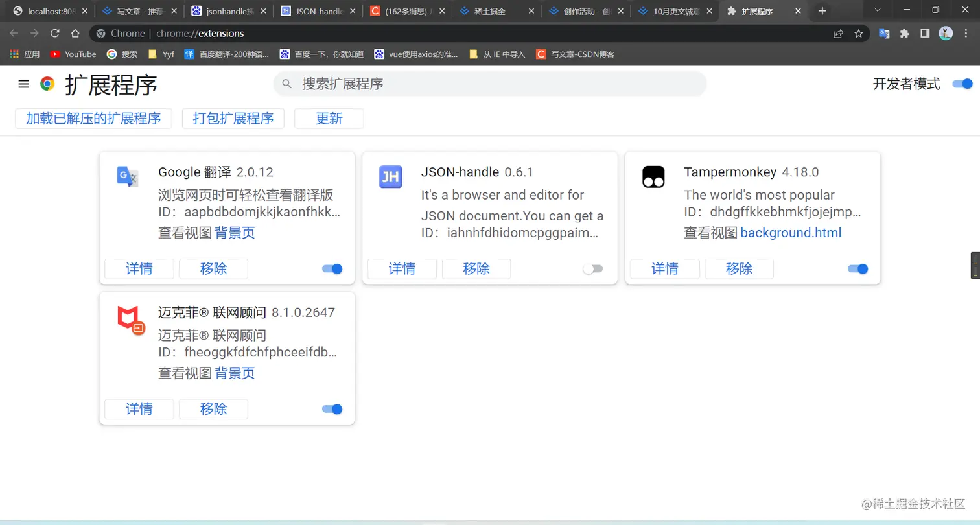The width and height of the screenshot is (980, 525).
Task: Share this page using the share icon
Action: 838,33
